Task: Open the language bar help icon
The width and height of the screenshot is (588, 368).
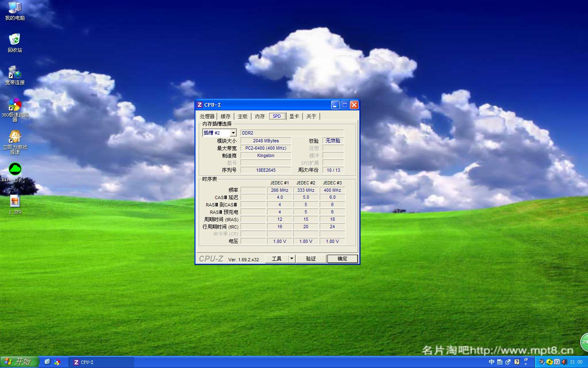Action: (517, 362)
